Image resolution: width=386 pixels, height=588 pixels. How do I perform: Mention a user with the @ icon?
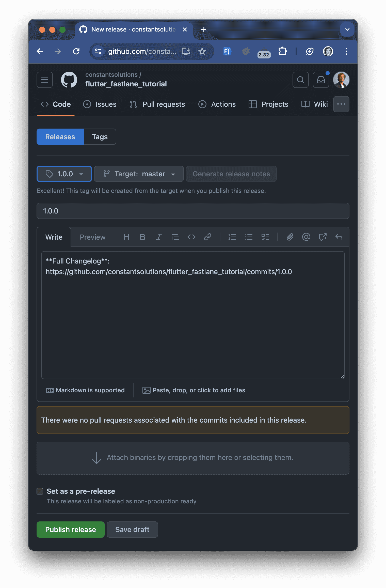tap(306, 237)
